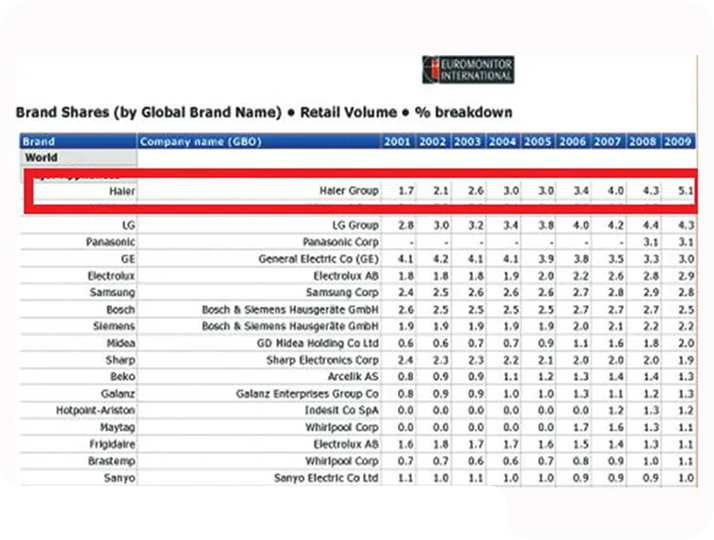Click Hotpoint-Ariston's 2007 value 1.2
714x540 pixels.
pyautogui.click(x=616, y=410)
